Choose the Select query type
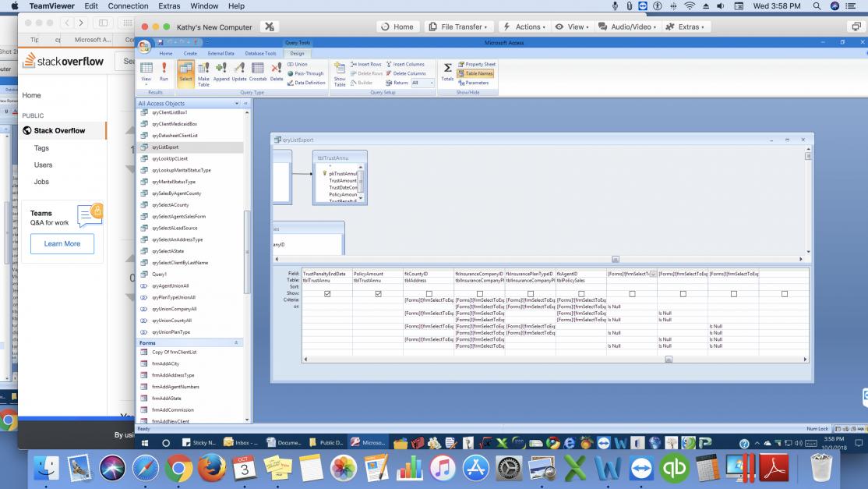The image size is (868, 489). pyautogui.click(x=186, y=73)
